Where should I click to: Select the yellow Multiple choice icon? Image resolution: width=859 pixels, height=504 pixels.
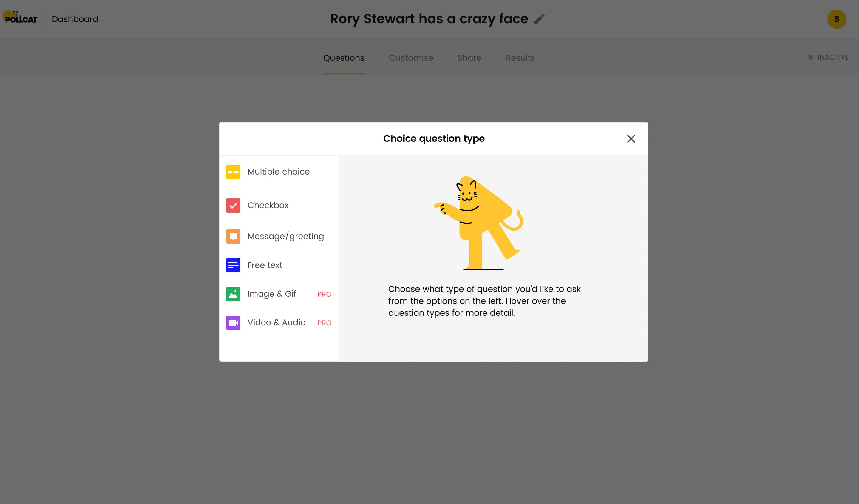click(x=233, y=172)
